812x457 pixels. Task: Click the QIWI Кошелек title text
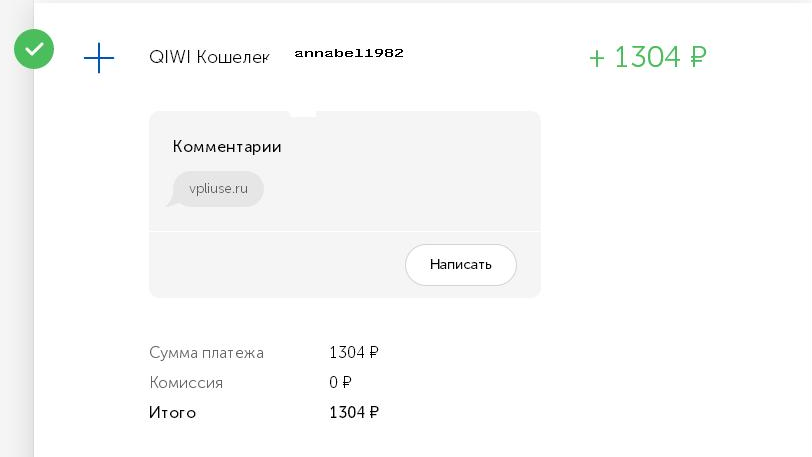(x=209, y=57)
